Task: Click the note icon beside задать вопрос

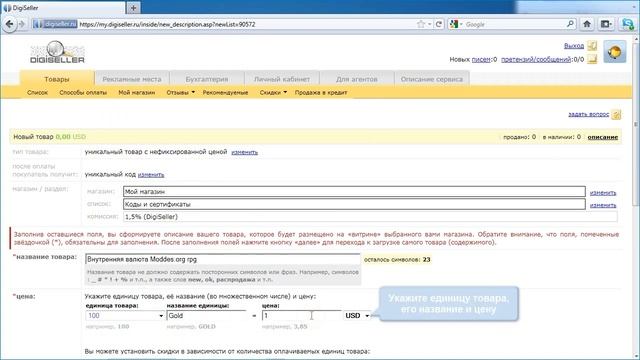Action: 616,115
